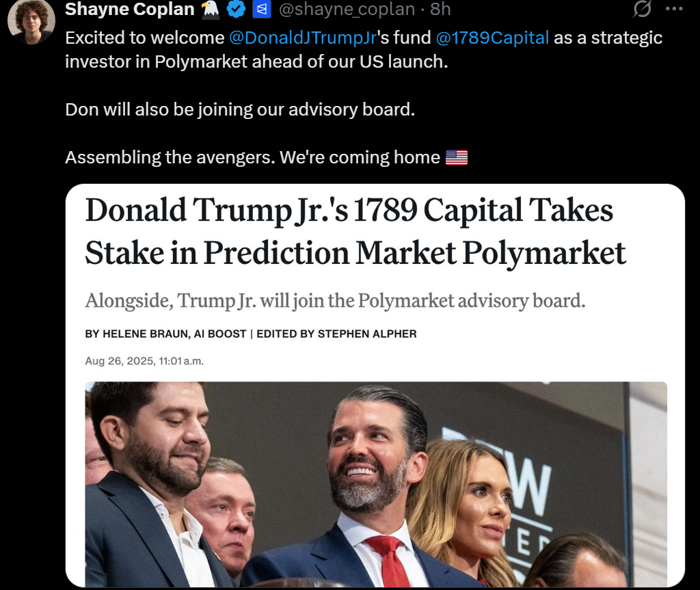Click the byline Helene Braun, AI Boost
Viewport: 700px width, 590px height.
165,334
